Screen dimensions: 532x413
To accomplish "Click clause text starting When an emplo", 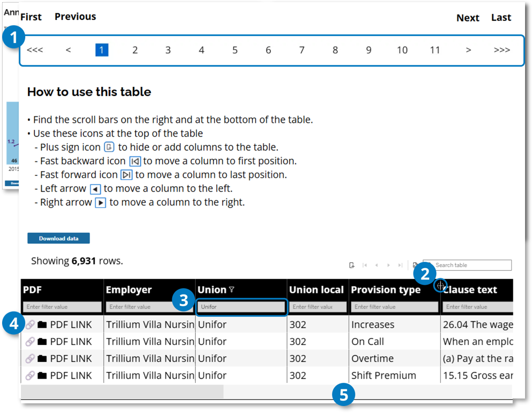I will point(478,341).
